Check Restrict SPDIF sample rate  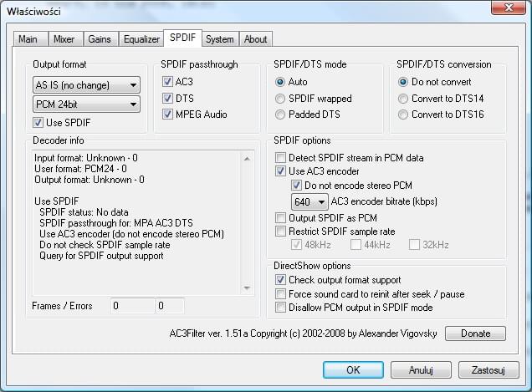click(281, 231)
